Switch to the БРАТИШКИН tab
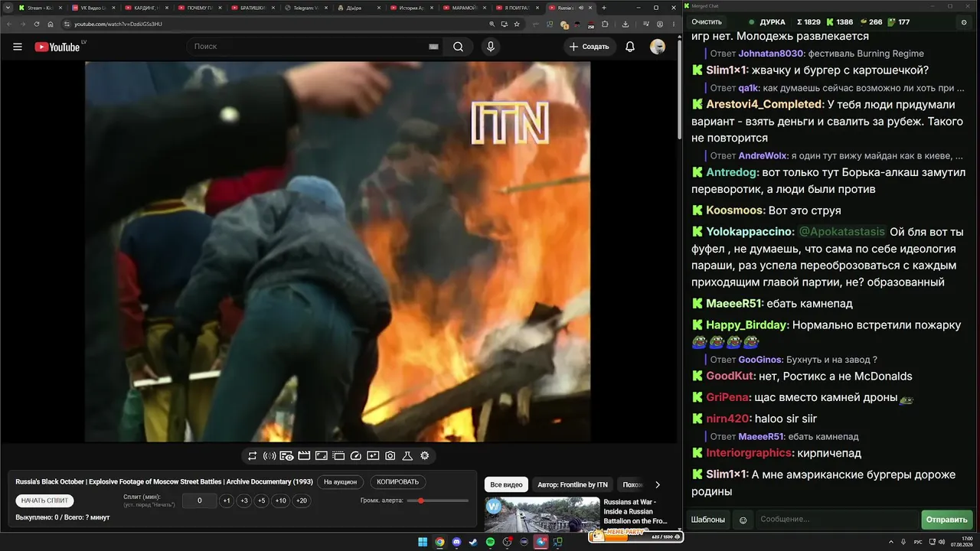The image size is (980, 551). (253, 8)
